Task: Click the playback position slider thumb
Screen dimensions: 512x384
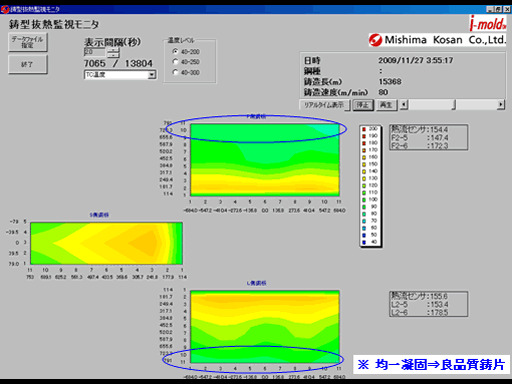Action: click(x=454, y=105)
